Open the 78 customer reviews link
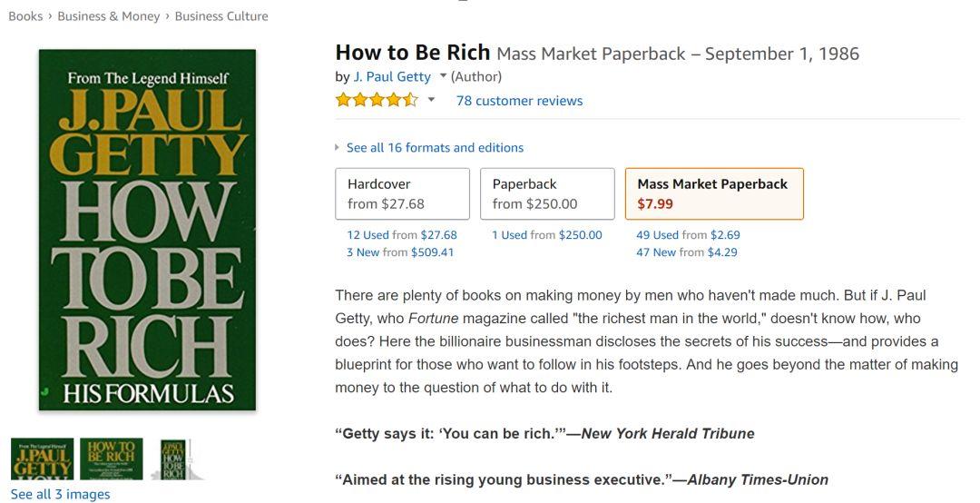980x503 pixels. [x=519, y=101]
